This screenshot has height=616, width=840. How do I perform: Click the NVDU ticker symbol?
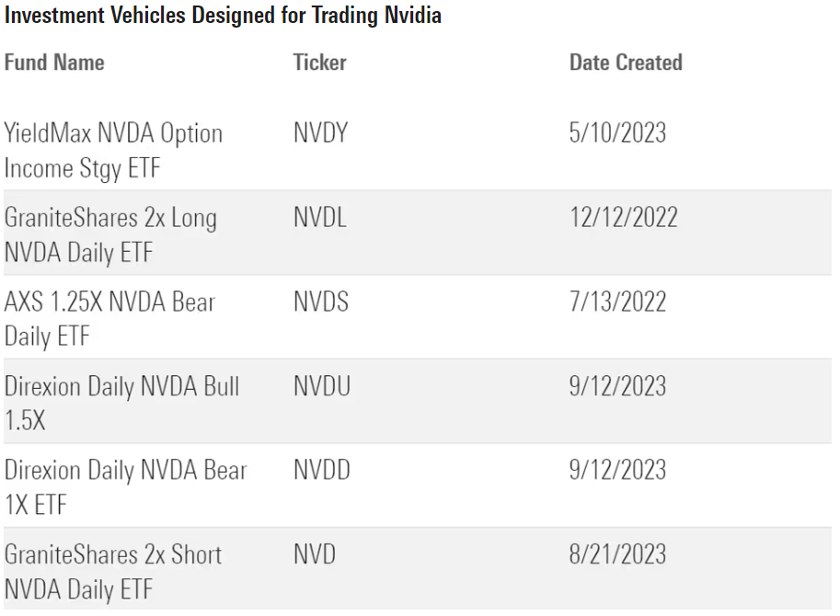tap(322, 386)
